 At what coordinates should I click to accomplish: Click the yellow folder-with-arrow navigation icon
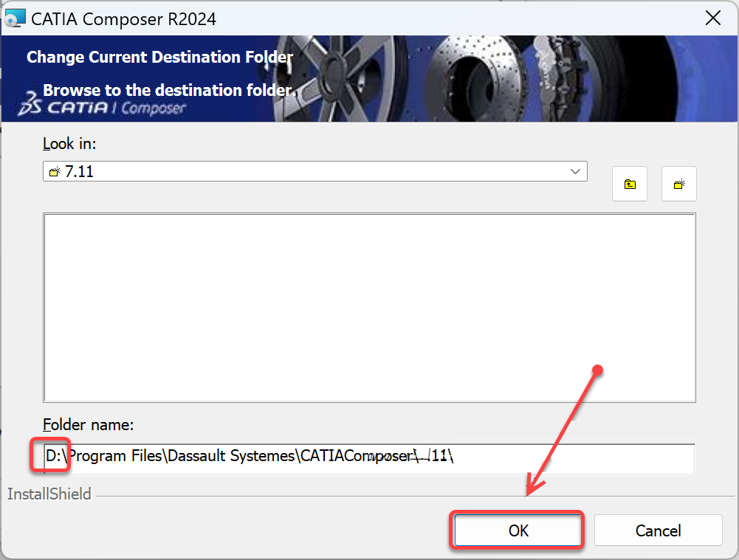tap(629, 183)
